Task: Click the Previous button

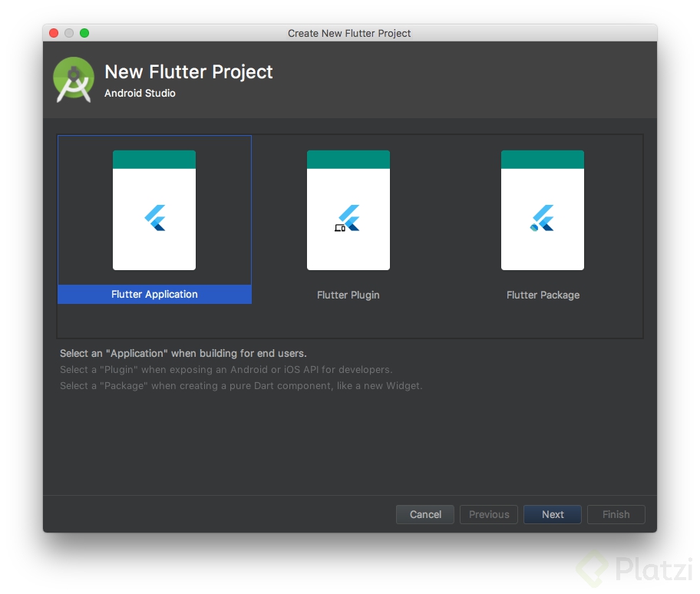Action: coord(488,514)
